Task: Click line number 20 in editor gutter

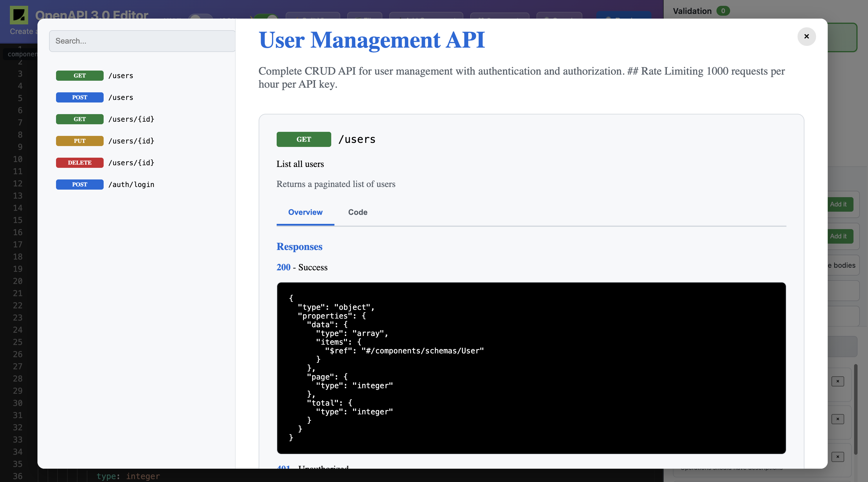Action: point(17,281)
